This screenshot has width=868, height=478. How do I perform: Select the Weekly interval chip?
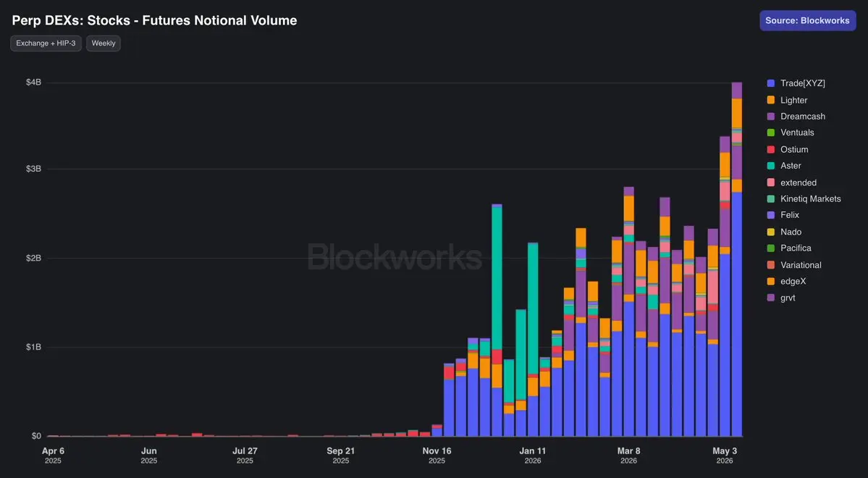104,43
